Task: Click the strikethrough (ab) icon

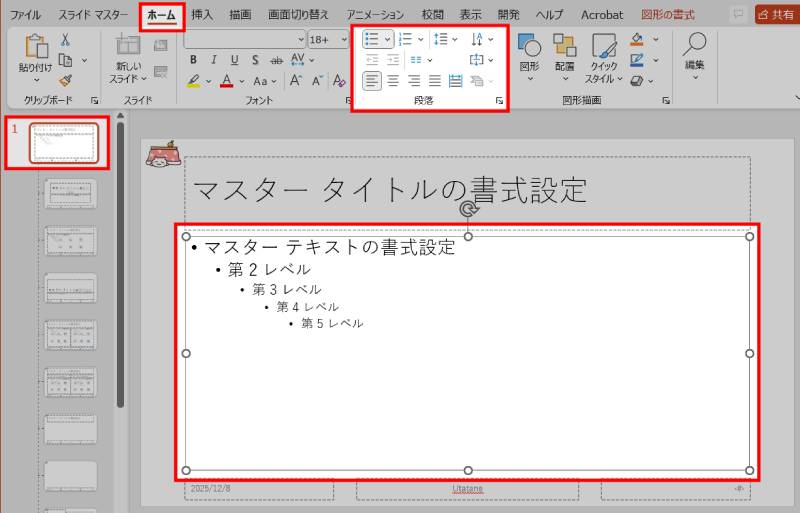Action: [x=277, y=61]
